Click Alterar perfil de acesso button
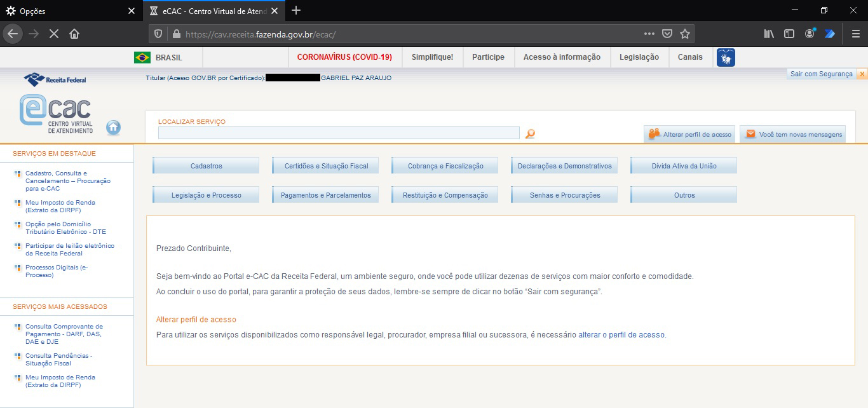This screenshot has width=868, height=408. pyautogui.click(x=689, y=134)
